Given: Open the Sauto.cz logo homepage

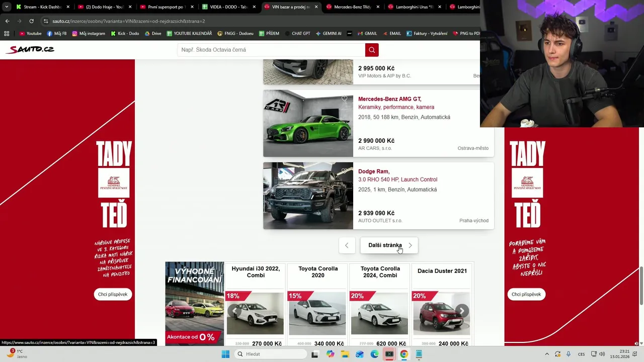Looking at the screenshot, I should (30, 49).
